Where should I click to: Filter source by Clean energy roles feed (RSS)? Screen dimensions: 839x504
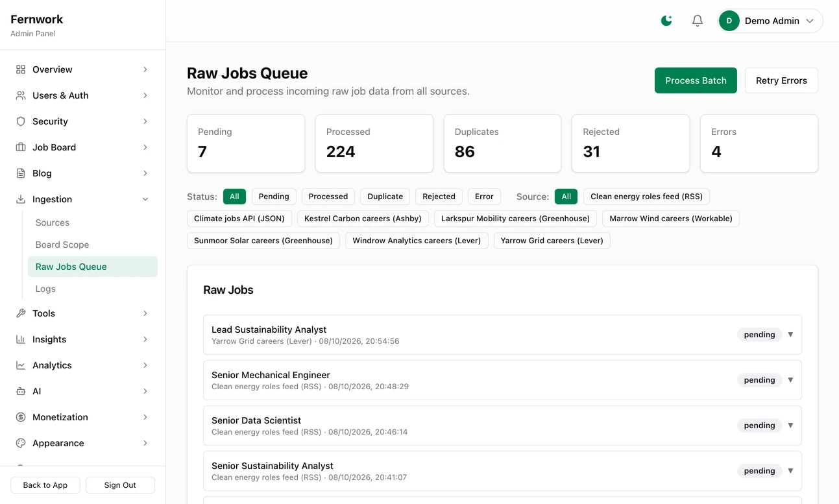[x=647, y=197]
